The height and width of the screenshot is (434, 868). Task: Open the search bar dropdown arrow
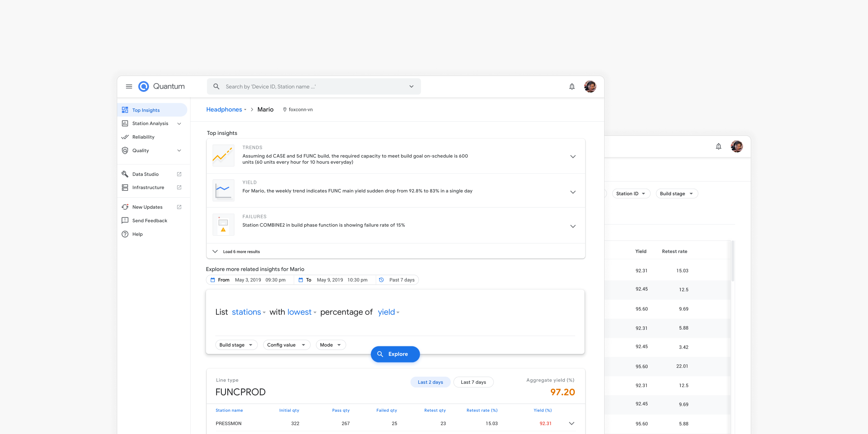tap(411, 86)
